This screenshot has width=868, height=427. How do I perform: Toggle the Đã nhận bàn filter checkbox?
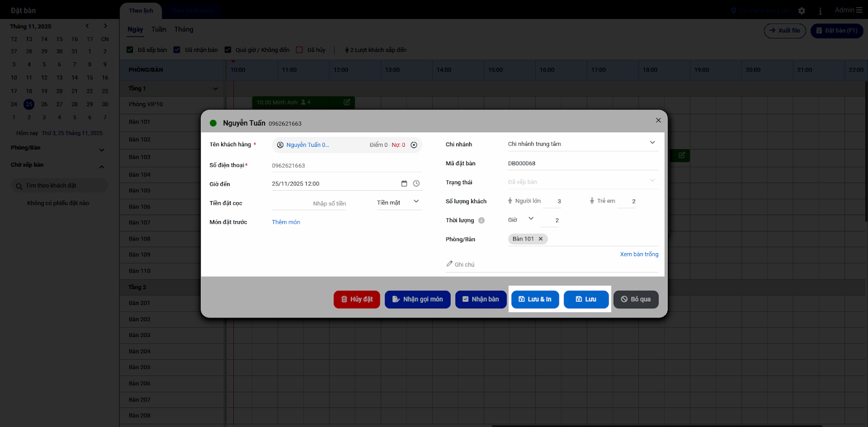[x=177, y=50]
